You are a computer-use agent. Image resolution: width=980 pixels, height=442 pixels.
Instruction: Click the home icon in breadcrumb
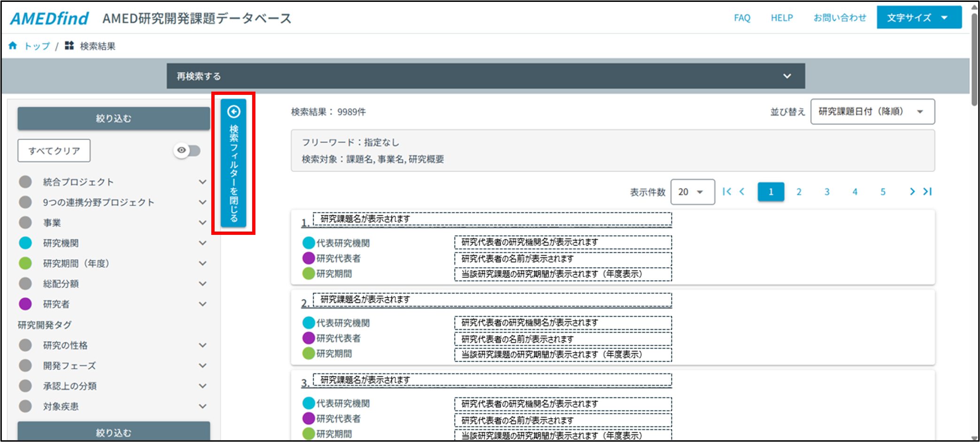(13, 46)
